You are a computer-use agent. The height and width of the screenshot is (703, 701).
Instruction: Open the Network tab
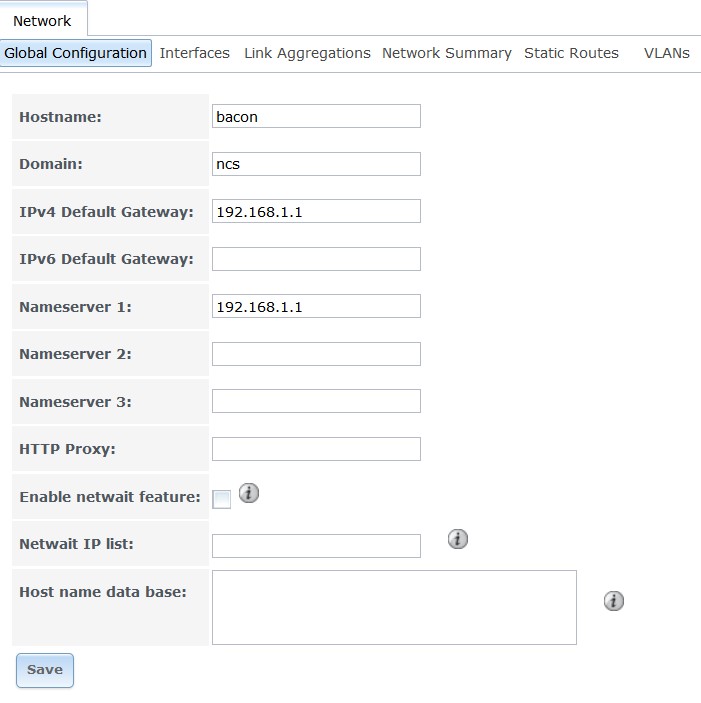point(42,20)
